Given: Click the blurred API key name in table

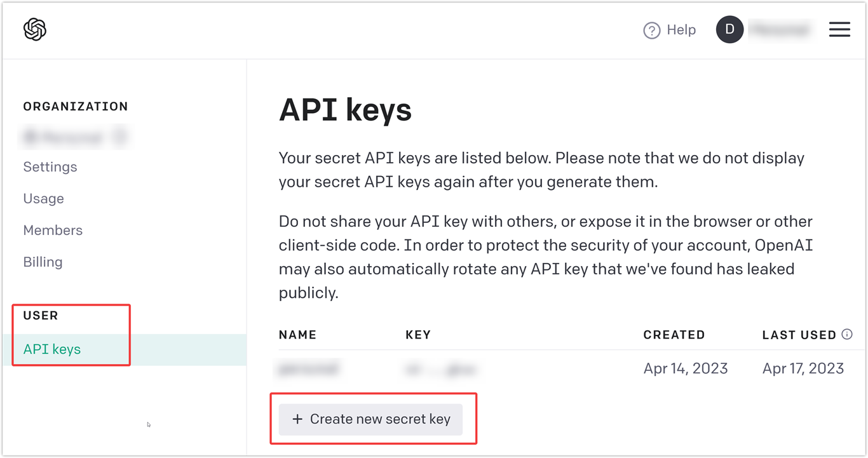Looking at the screenshot, I should click(x=309, y=368).
